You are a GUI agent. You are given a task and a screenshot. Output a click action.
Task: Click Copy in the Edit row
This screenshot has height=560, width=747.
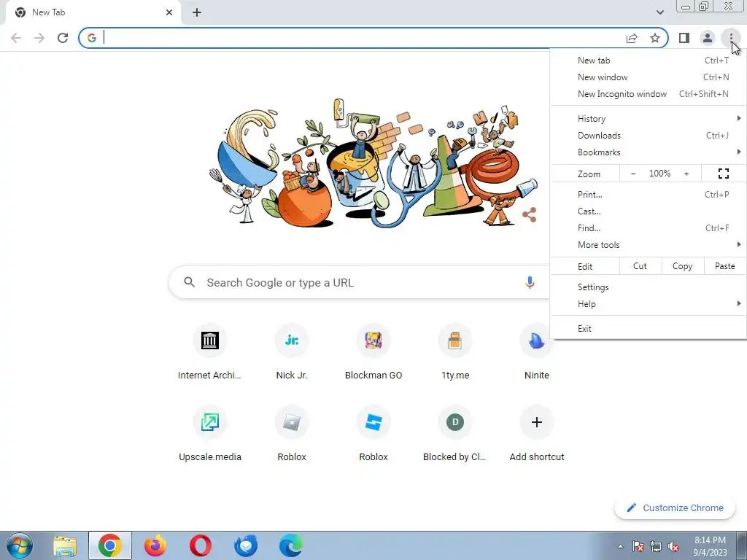point(682,266)
